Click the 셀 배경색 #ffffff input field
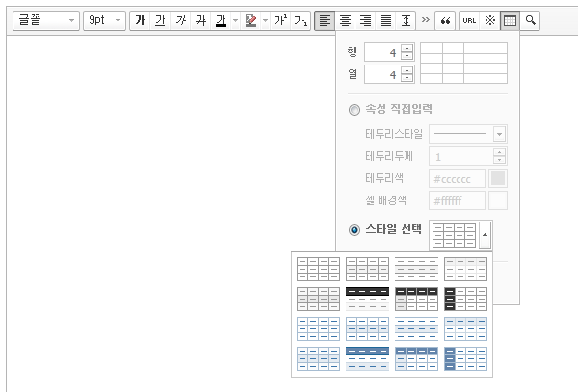The image size is (578, 392). point(457,200)
